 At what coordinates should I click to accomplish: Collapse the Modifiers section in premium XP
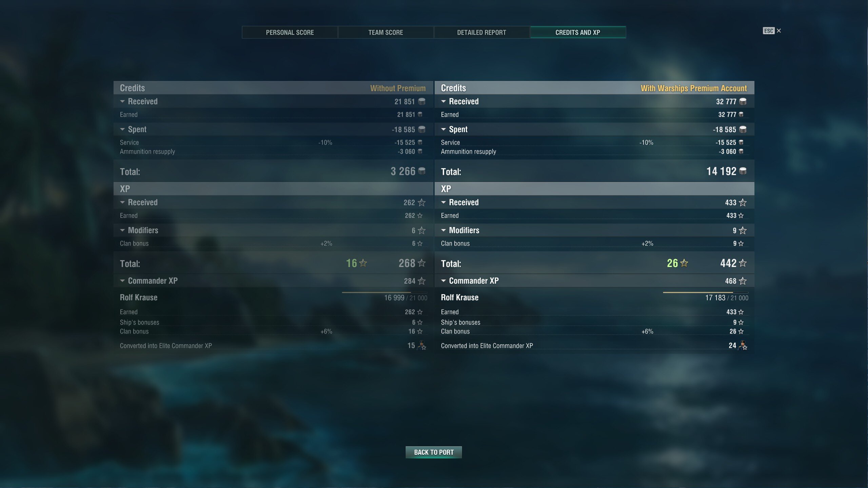(x=443, y=230)
